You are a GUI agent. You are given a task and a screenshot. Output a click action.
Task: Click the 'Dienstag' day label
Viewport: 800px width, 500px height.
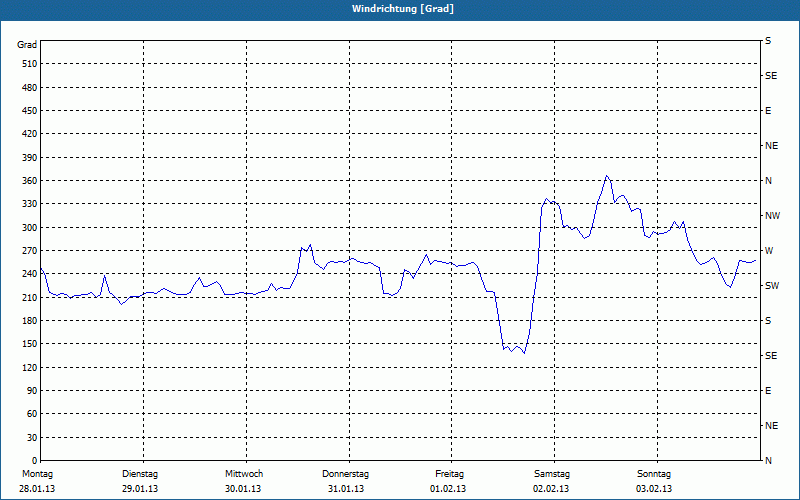[140, 474]
